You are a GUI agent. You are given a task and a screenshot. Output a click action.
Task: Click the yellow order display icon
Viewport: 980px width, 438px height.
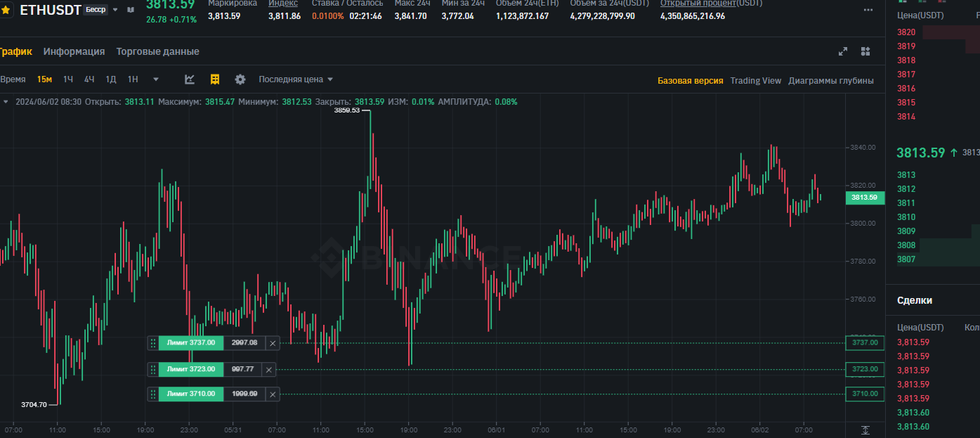pos(215,79)
